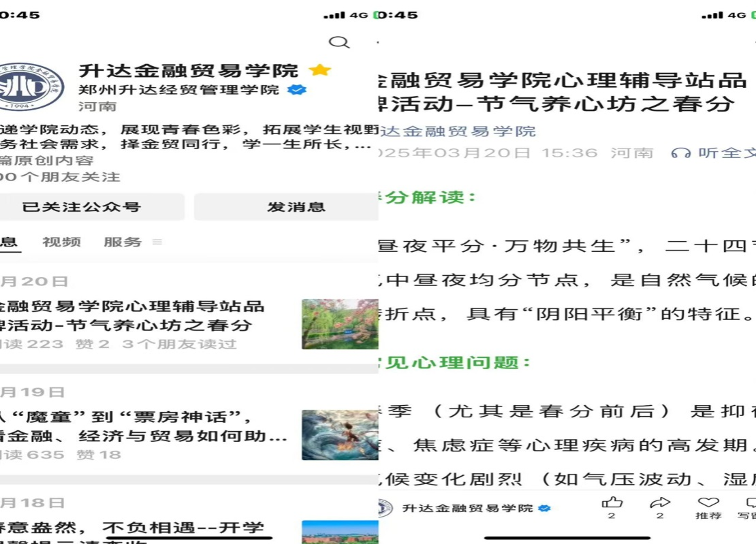Open the round college logo on profile page

(x=30, y=86)
